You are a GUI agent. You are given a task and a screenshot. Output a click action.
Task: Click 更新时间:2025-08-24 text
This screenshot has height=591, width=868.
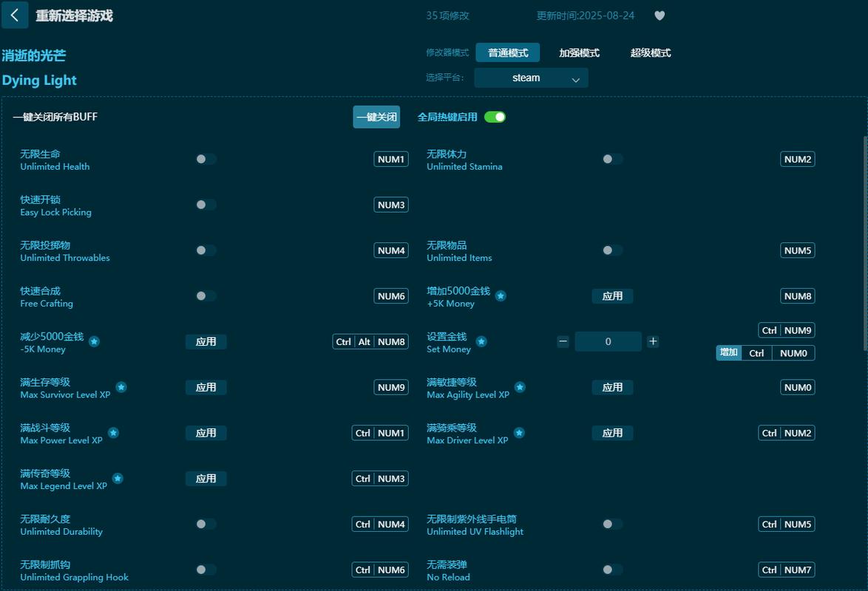coord(585,16)
